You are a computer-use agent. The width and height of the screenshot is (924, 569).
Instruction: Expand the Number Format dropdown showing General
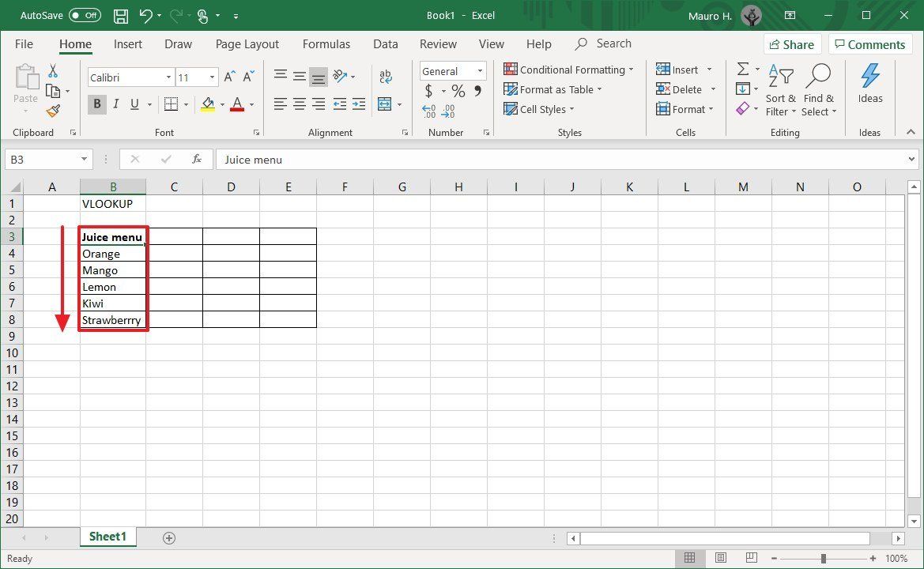(x=481, y=70)
